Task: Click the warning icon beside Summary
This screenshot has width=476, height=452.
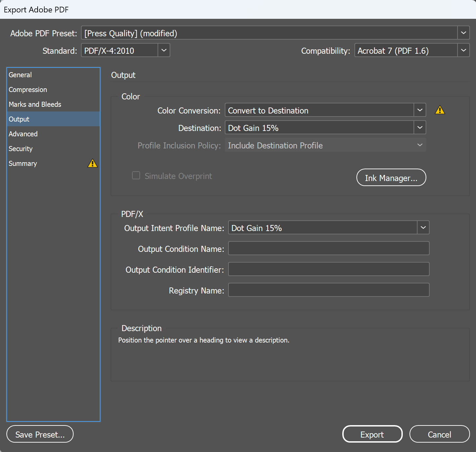Action: coord(92,164)
